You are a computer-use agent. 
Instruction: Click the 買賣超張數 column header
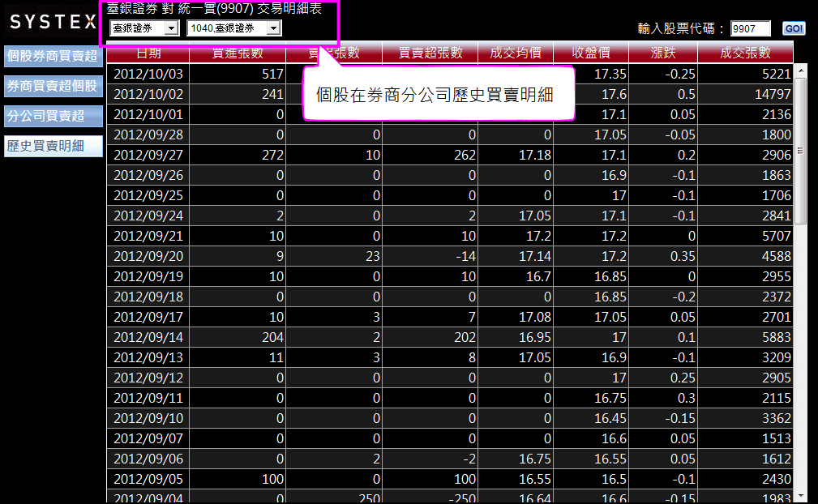[x=430, y=53]
